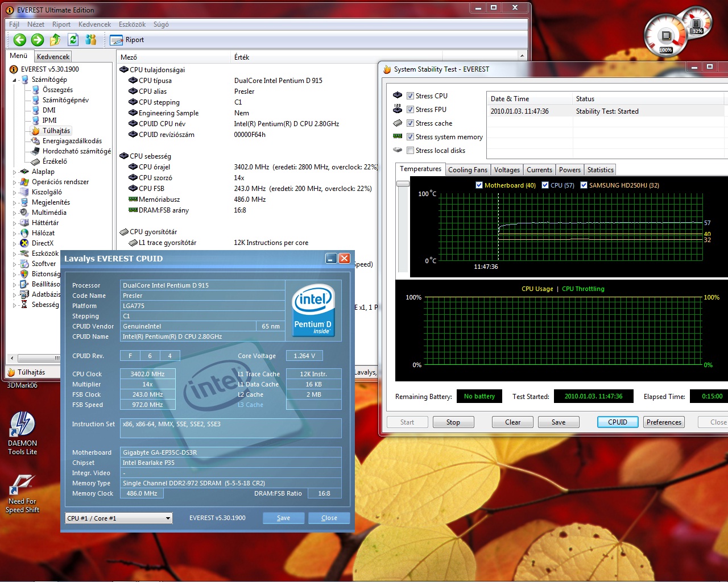Image resolution: width=728 pixels, height=582 pixels.
Task: Expand the Multimédia tree node
Action: [14, 213]
